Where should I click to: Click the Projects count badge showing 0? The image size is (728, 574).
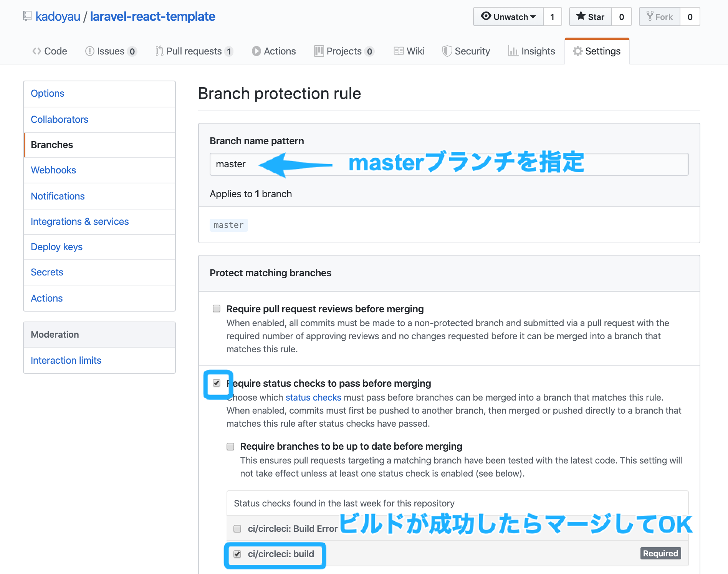pos(369,51)
